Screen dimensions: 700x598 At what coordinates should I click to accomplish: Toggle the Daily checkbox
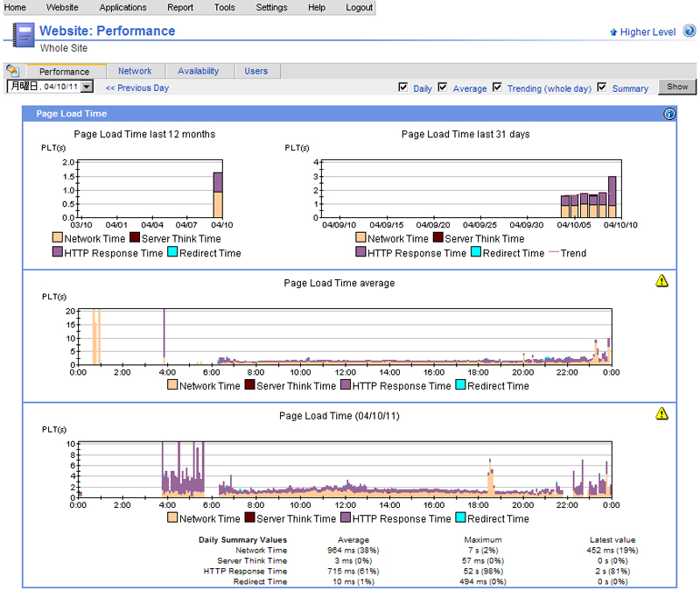click(402, 87)
